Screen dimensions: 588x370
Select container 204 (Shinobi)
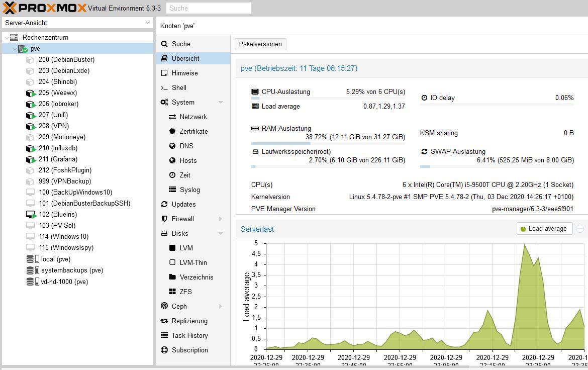77,82
